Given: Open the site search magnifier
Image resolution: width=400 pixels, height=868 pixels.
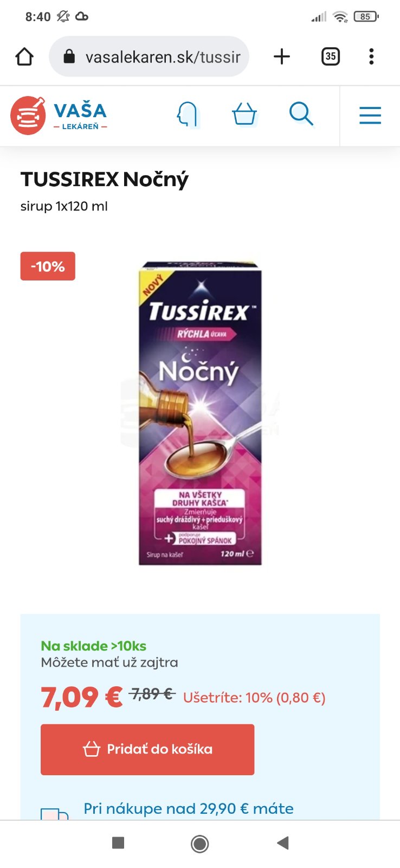Looking at the screenshot, I should pos(301,114).
